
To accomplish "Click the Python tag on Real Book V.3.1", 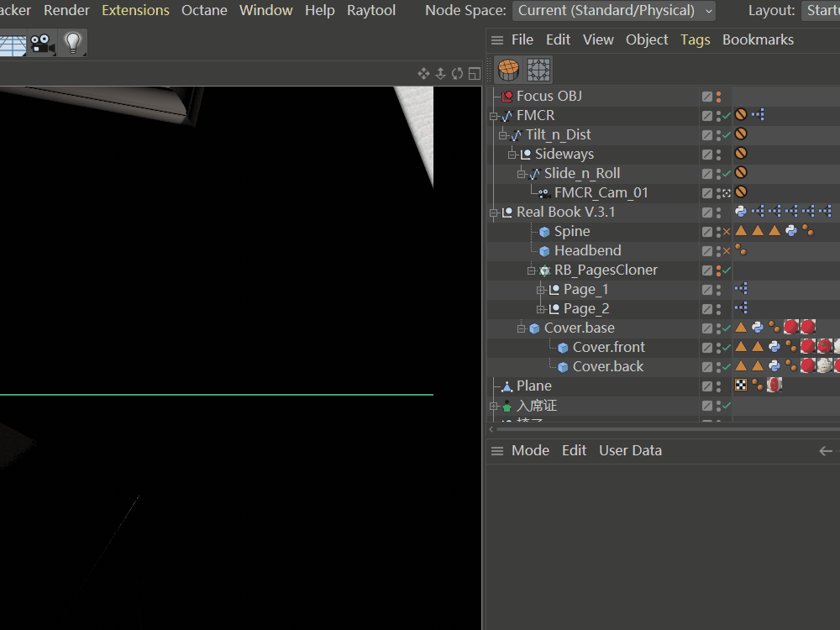I will [x=741, y=212].
